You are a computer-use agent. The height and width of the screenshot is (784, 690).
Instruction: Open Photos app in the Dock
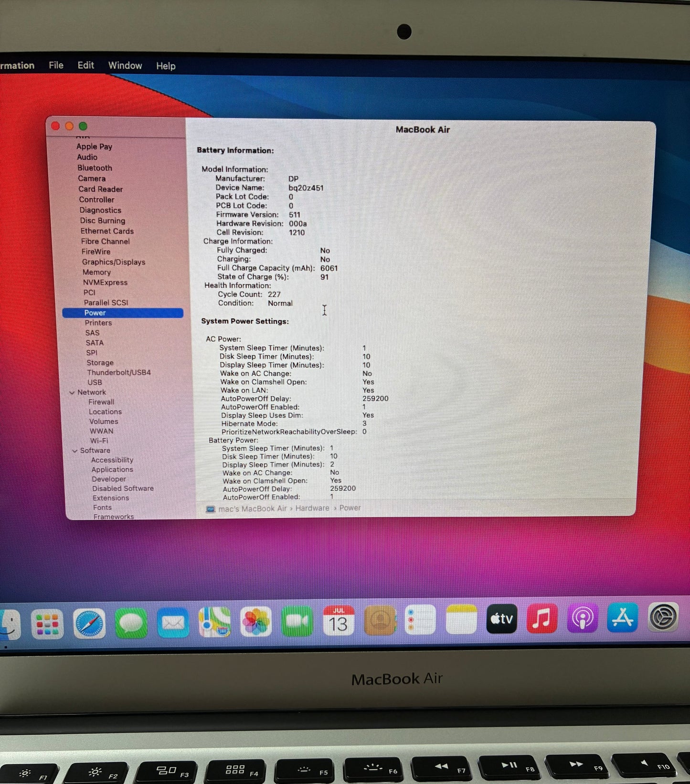coord(256,622)
